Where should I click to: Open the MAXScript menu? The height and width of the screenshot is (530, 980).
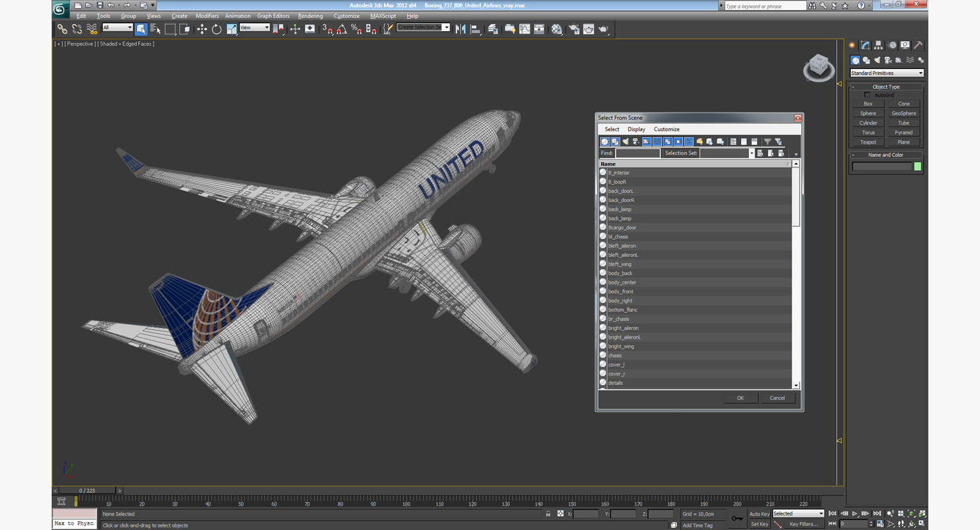(x=383, y=16)
